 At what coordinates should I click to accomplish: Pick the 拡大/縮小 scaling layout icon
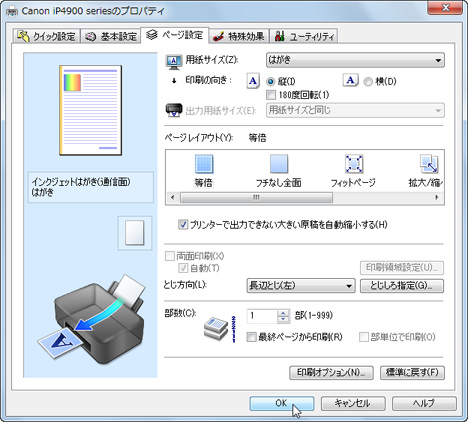[429, 164]
